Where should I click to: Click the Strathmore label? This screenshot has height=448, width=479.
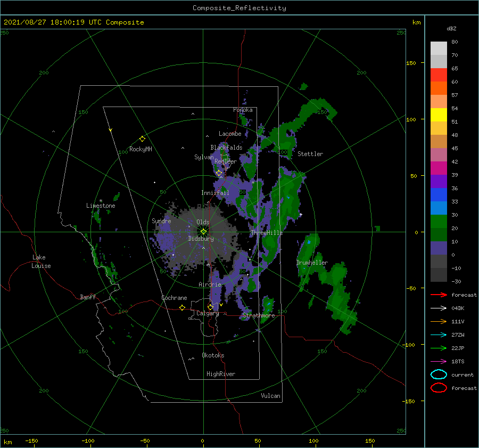[259, 315]
